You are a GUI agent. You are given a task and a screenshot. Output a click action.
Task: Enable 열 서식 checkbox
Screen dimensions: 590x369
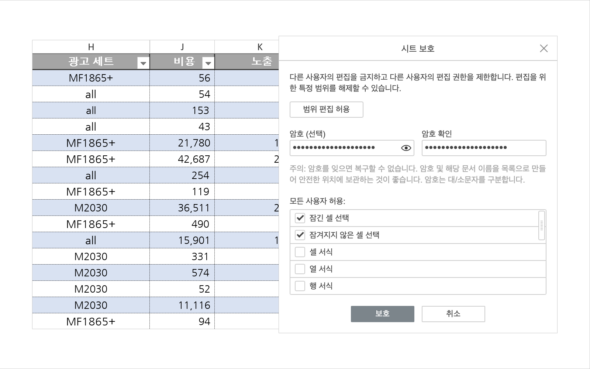tap(300, 269)
